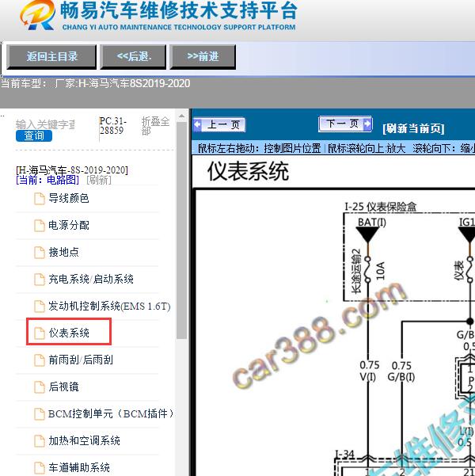Click page icon beside BCM控制单元
Screen dimensions: 475x476
[x=39, y=414]
